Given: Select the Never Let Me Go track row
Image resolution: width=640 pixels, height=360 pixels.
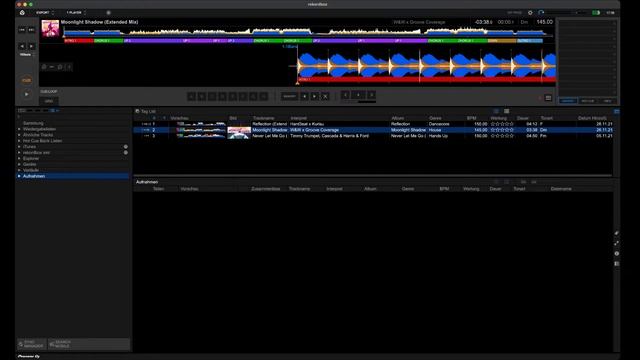Looking at the screenshot, I should click(x=373, y=136).
